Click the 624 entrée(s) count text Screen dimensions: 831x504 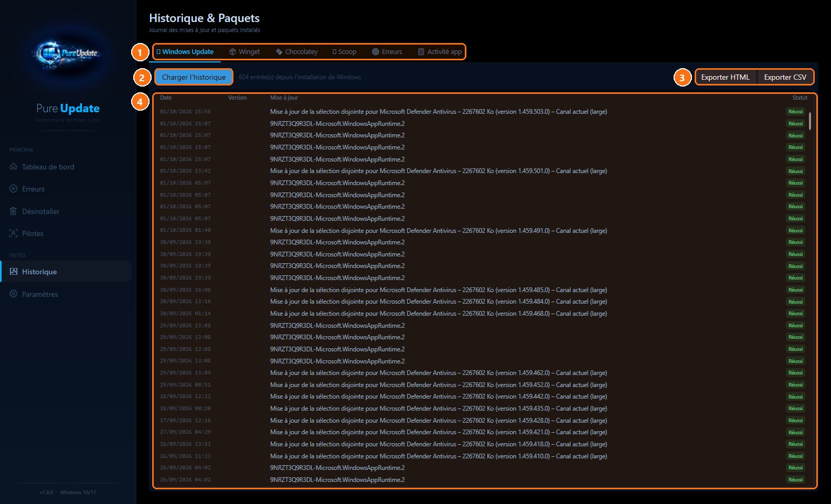(x=300, y=77)
